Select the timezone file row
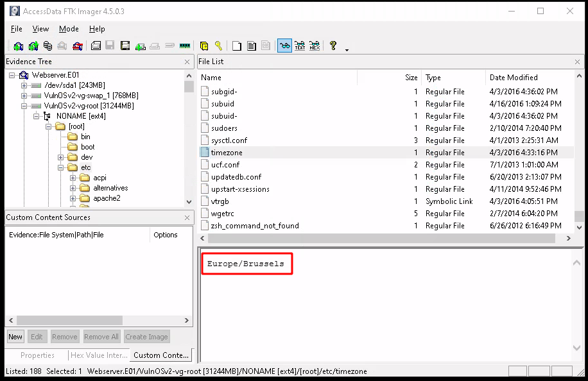588x381 pixels. click(x=386, y=153)
